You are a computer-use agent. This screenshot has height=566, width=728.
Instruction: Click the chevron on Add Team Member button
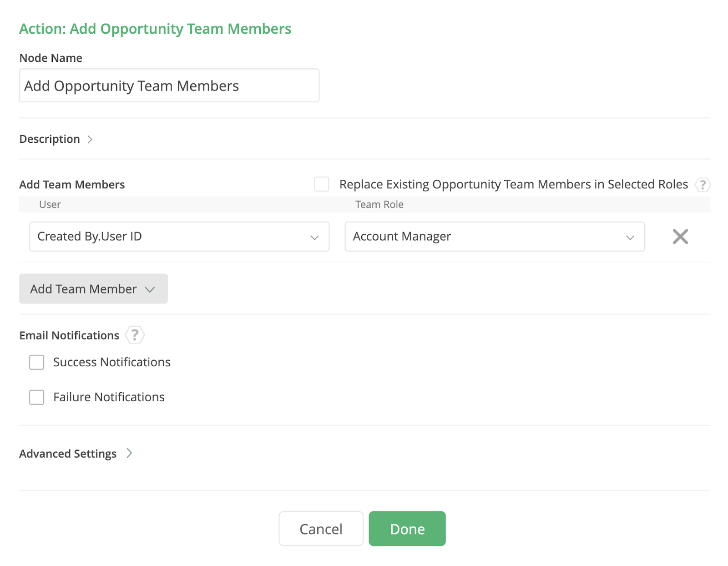click(x=150, y=289)
